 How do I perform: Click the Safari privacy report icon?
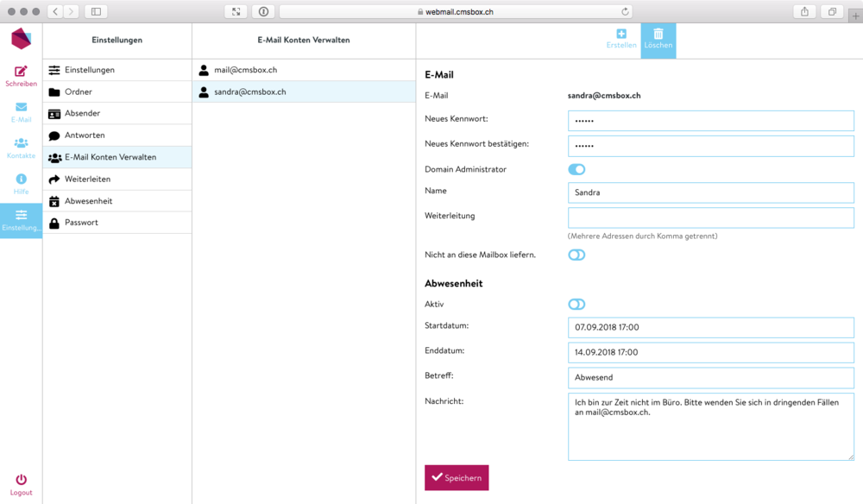(263, 11)
